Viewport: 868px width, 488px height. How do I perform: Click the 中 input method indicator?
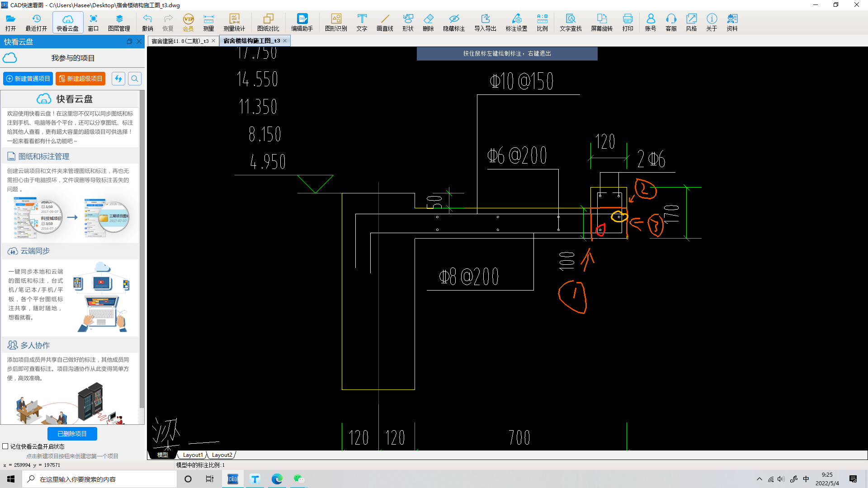tap(806, 479)
